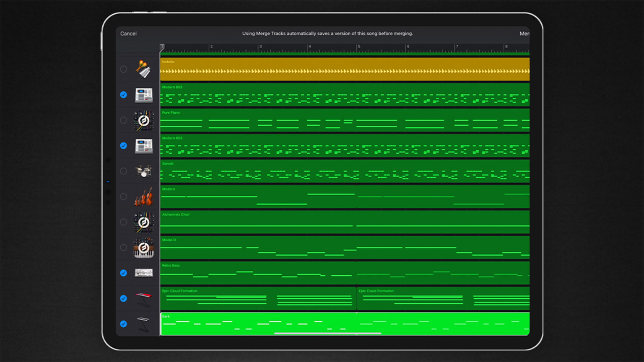644x362 pixels.
Task: Tap the highlighted Bark region
Action: pyautogui.click(x=345, y=324)
